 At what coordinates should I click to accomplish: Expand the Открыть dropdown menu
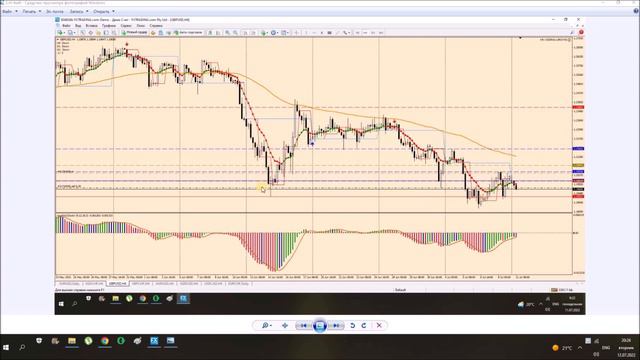104,11
